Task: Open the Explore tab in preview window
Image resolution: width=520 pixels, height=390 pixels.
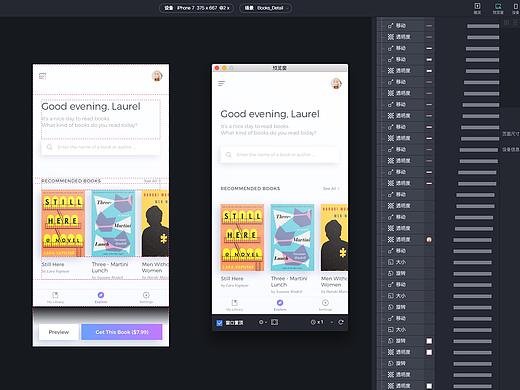Action: coord(280,305)
